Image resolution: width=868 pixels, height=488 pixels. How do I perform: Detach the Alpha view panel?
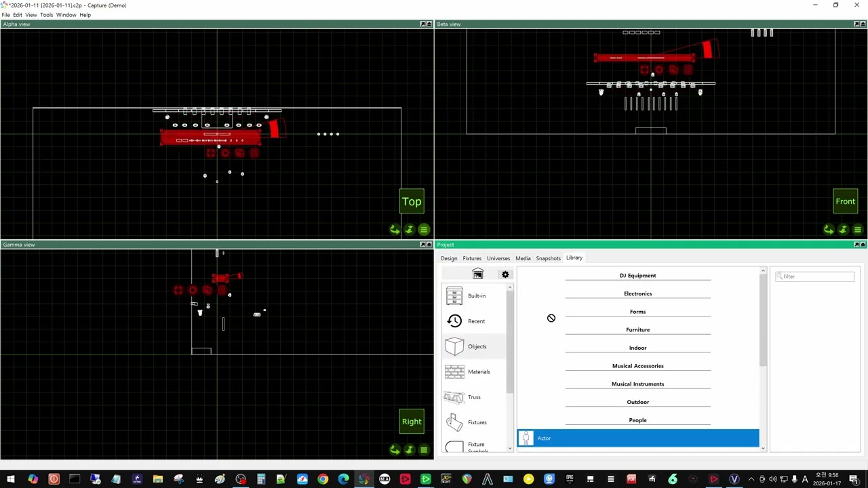tap(422, 24)
